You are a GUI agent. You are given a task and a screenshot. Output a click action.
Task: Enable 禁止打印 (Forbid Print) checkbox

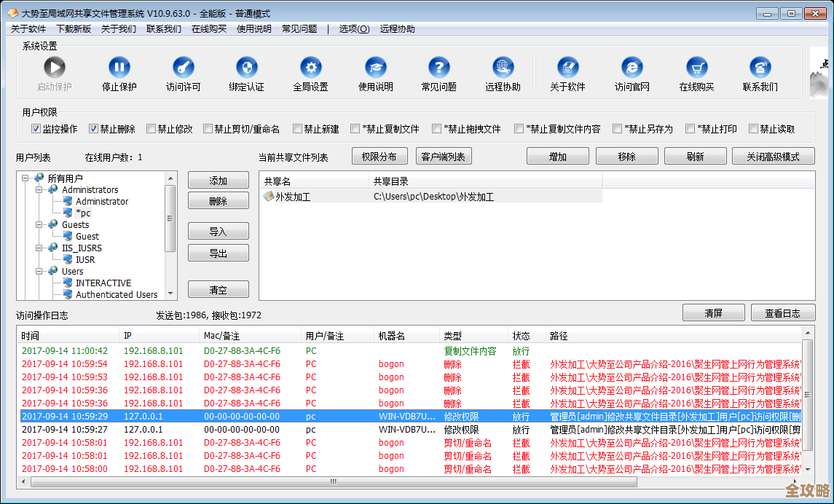pos(690,128)
